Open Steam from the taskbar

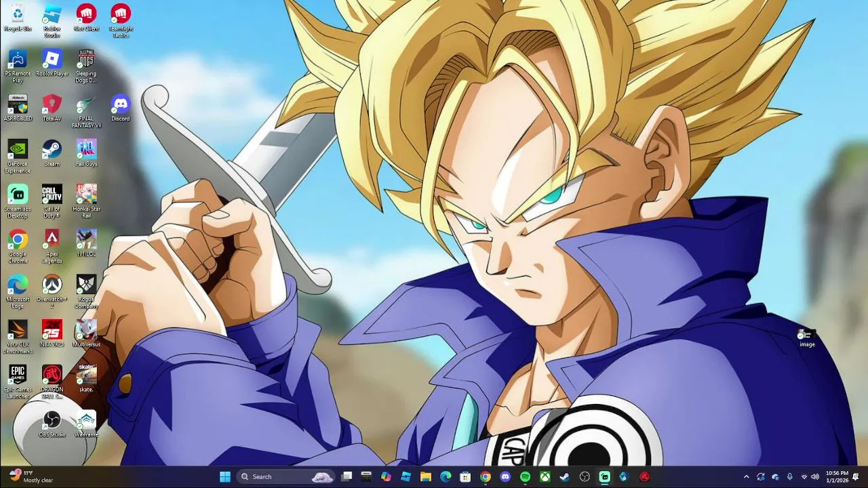pos(564,476)
